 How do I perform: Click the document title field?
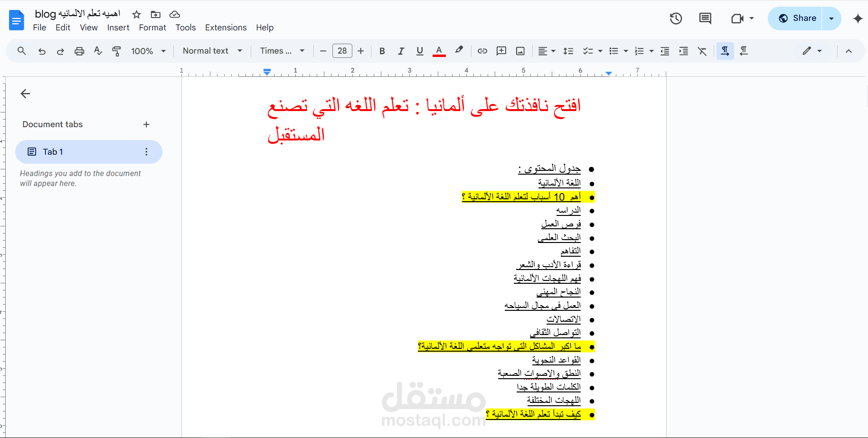click(x=77, y=14)
